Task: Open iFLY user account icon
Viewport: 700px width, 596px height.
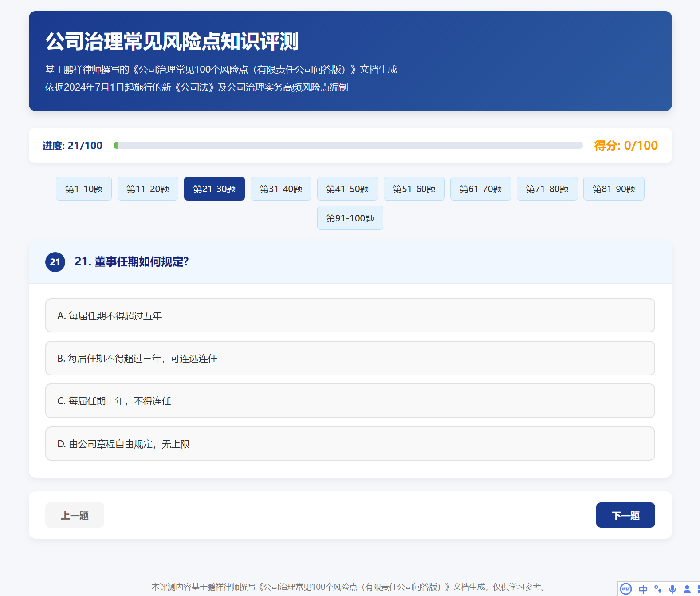Action: tap(687, 589)
